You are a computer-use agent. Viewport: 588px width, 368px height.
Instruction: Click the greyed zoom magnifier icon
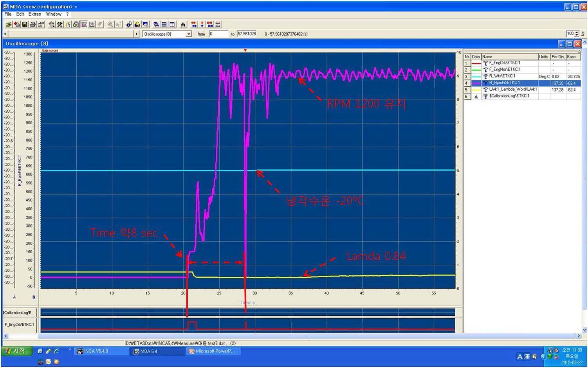pos(110,24)
